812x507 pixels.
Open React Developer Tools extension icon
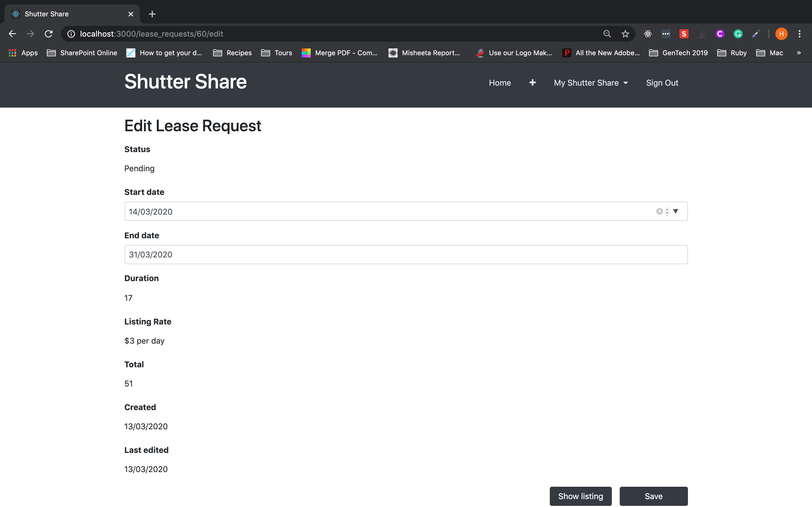pos(648,34)
